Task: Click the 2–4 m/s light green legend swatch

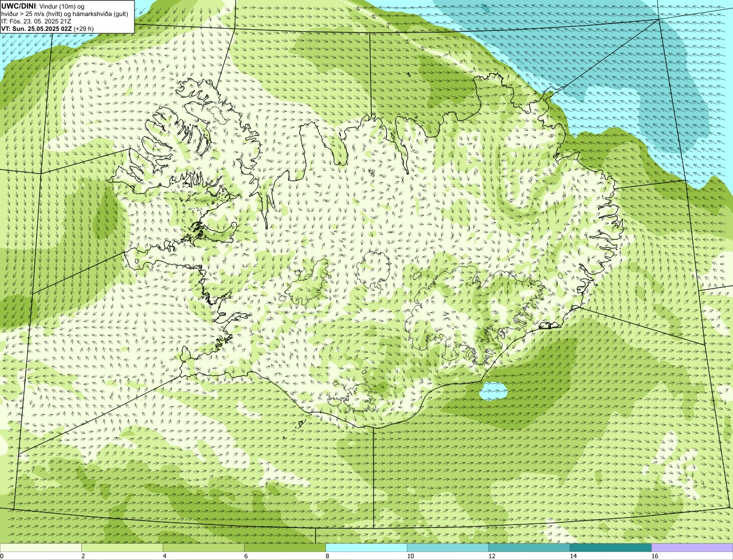Action: click(x=122, y=548)
